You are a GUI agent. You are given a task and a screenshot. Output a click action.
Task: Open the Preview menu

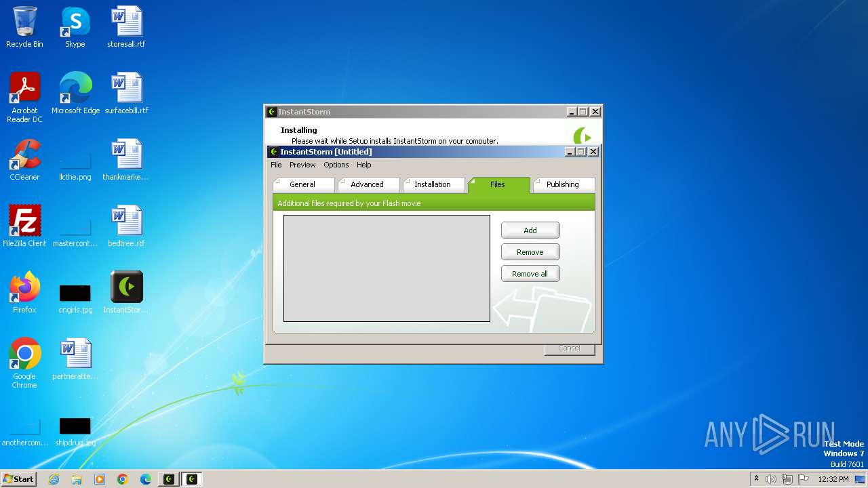[x=302, y=165]
